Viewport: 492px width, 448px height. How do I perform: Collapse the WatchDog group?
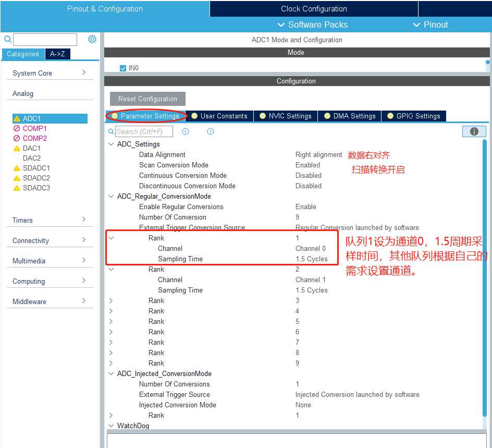click(111, 426)
